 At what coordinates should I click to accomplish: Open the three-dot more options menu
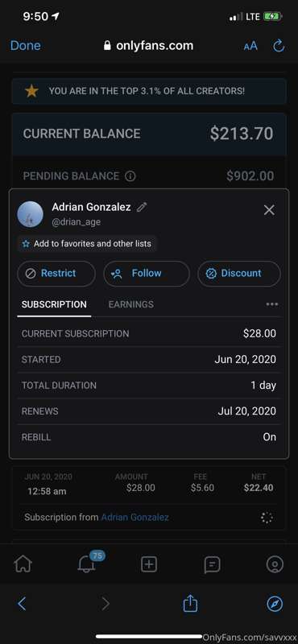click(x=272, y=304)
